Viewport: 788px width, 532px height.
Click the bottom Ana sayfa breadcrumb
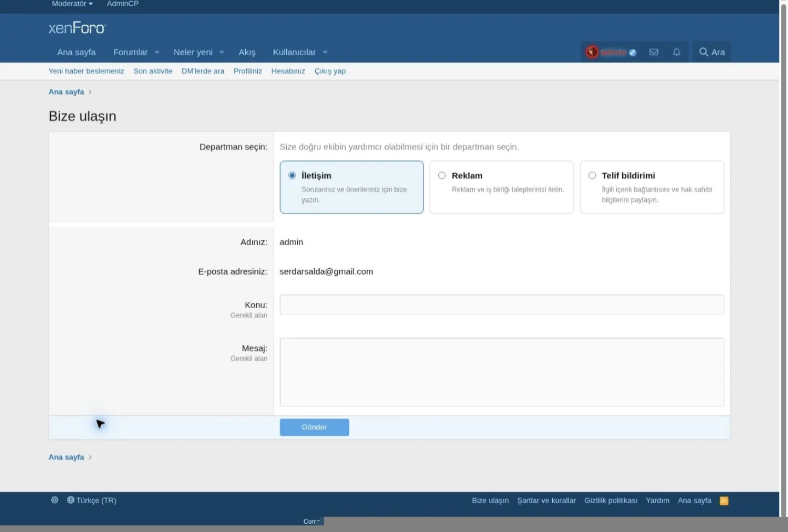tap(66, 457)
